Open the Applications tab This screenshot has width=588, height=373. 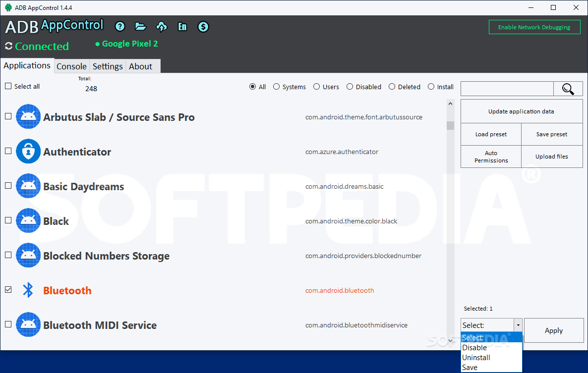27,65
